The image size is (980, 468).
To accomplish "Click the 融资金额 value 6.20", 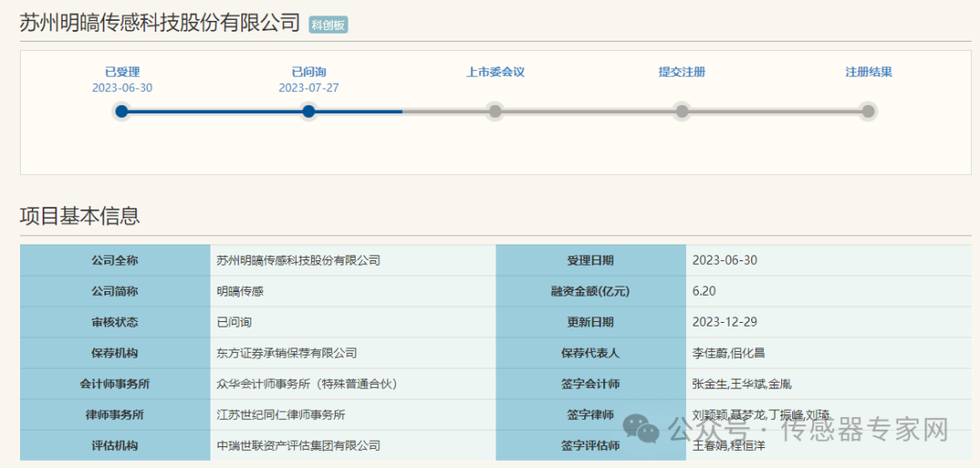I will [704, 291].
